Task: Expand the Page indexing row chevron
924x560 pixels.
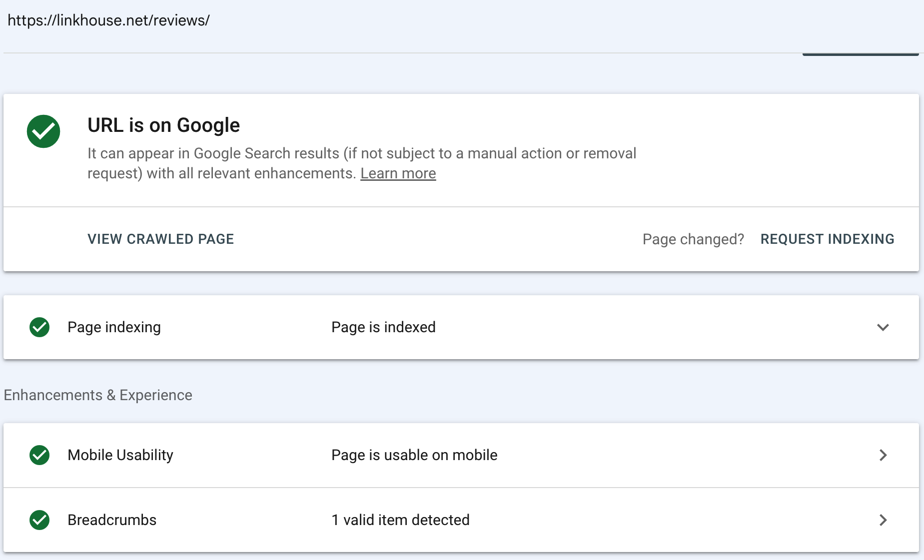Action: [x=883, y=327]
